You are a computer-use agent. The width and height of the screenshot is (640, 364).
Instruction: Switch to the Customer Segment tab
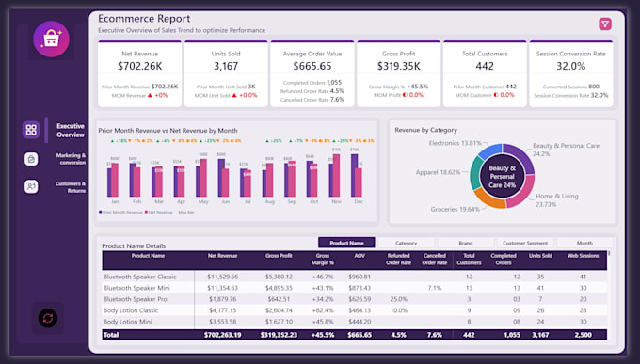525,243
